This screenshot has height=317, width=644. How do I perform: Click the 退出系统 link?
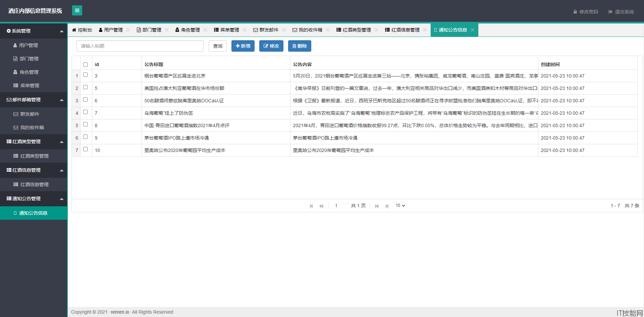point(621,12)
